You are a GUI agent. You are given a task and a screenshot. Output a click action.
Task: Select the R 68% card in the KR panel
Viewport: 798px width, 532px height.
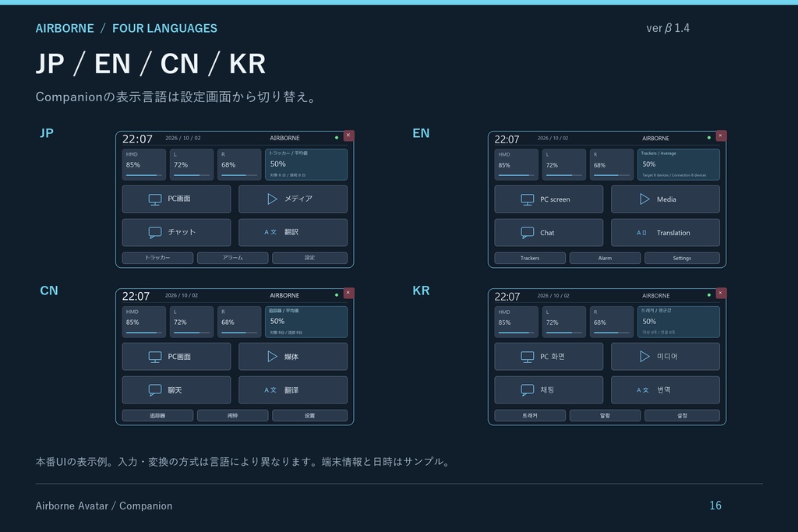click(612, 322)
